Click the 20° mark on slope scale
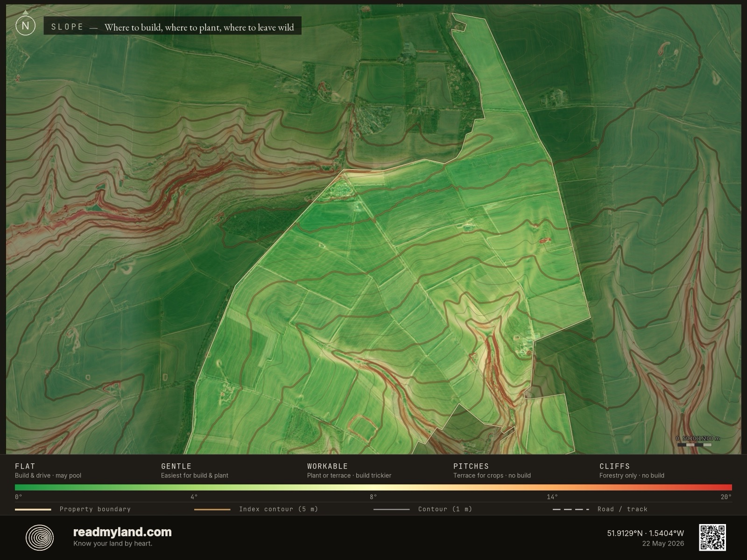747x560 pixels. pyautogui.click(x=726, y=497)
